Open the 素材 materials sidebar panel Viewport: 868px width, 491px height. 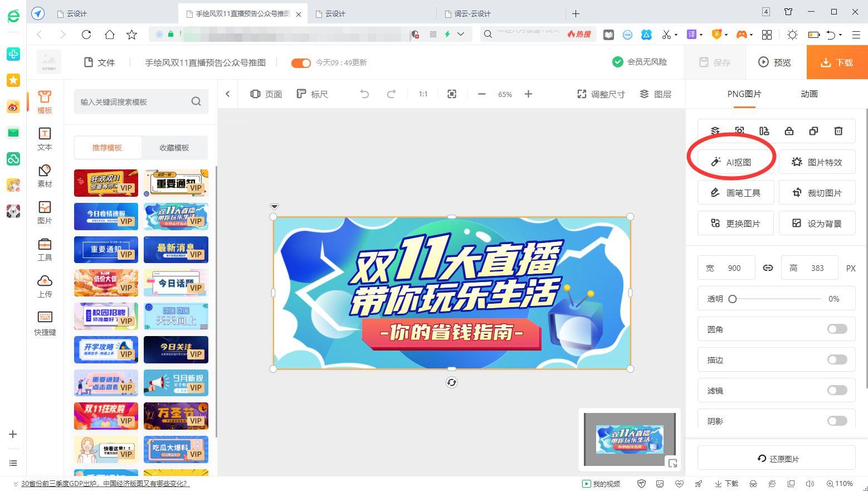click(45, 176)
